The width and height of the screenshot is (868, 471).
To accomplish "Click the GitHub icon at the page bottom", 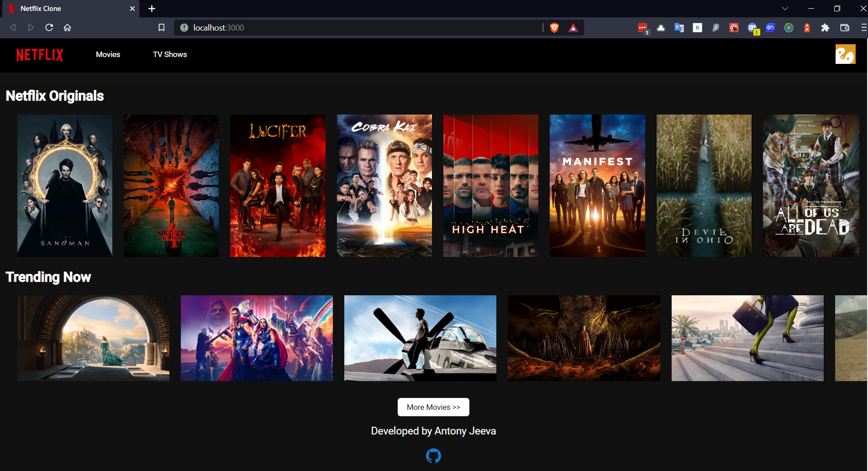I will [433, 455].
